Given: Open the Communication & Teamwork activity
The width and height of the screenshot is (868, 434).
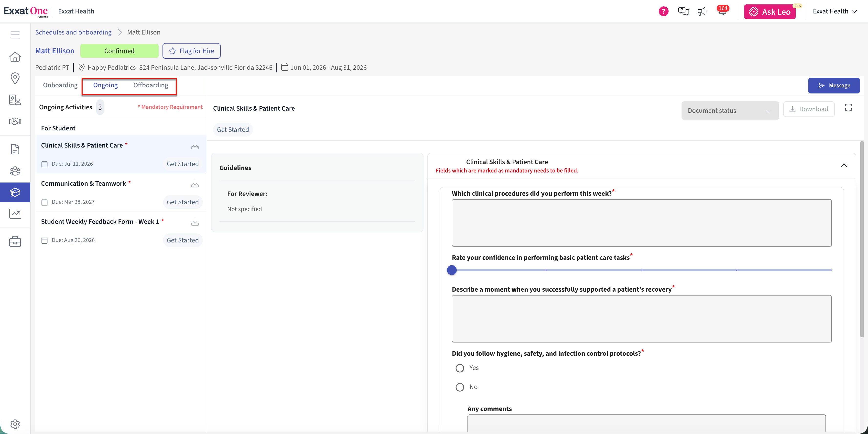Looking at the screenshot, I should pos(121,192).
